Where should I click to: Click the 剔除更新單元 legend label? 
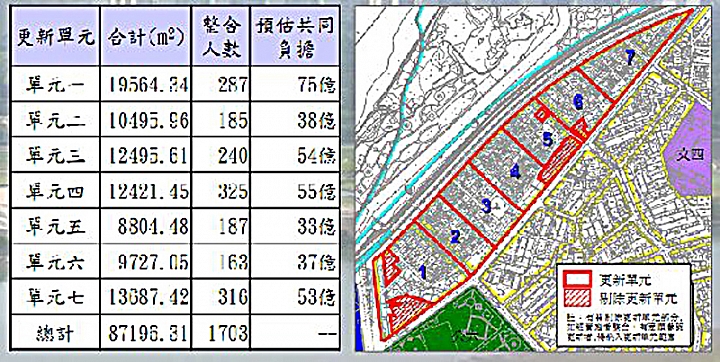(x=639, y=300)
